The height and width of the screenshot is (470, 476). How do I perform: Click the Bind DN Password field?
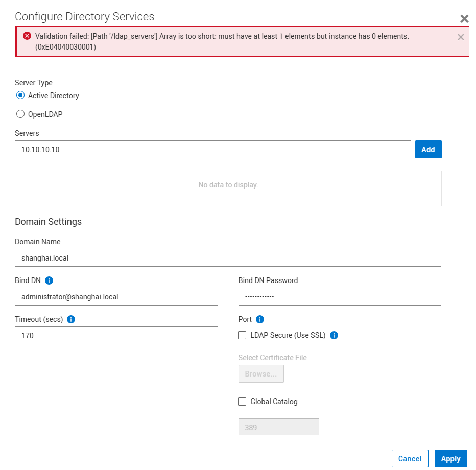coord(340,297)
